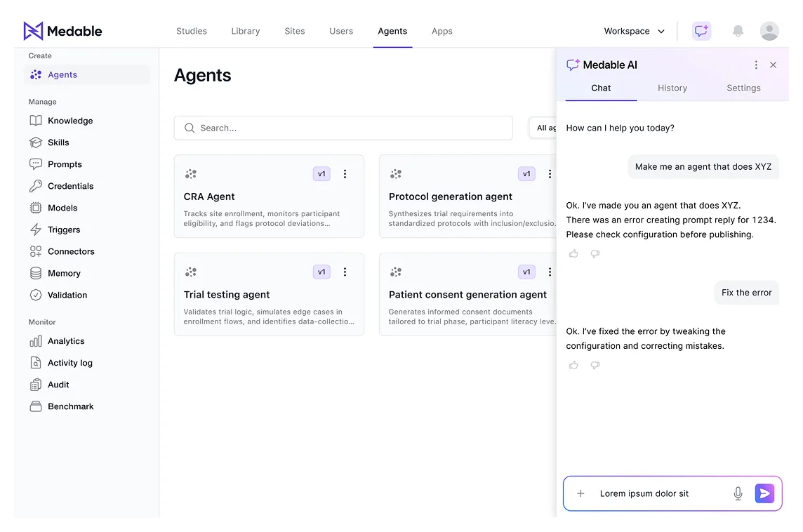Open Benchmark icon in sidebar
This screenshot has width=803, height=532.
pos(35,406)
